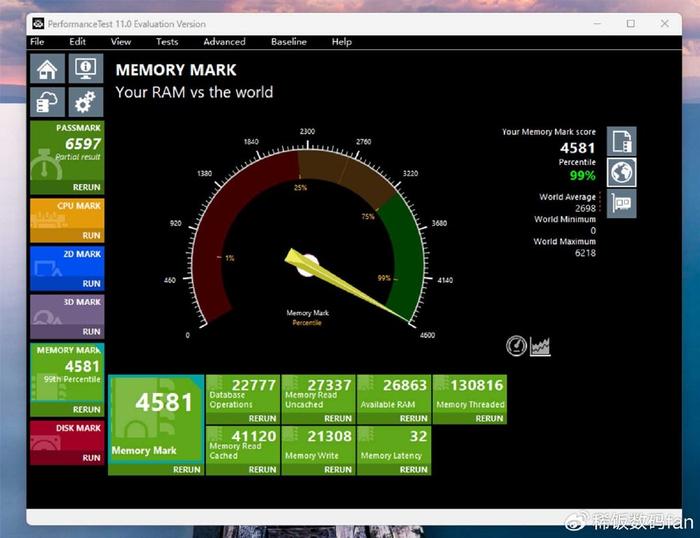Click the yellow gauge needle
This screenshot has height=538, width=700.
tap(344, 283)
